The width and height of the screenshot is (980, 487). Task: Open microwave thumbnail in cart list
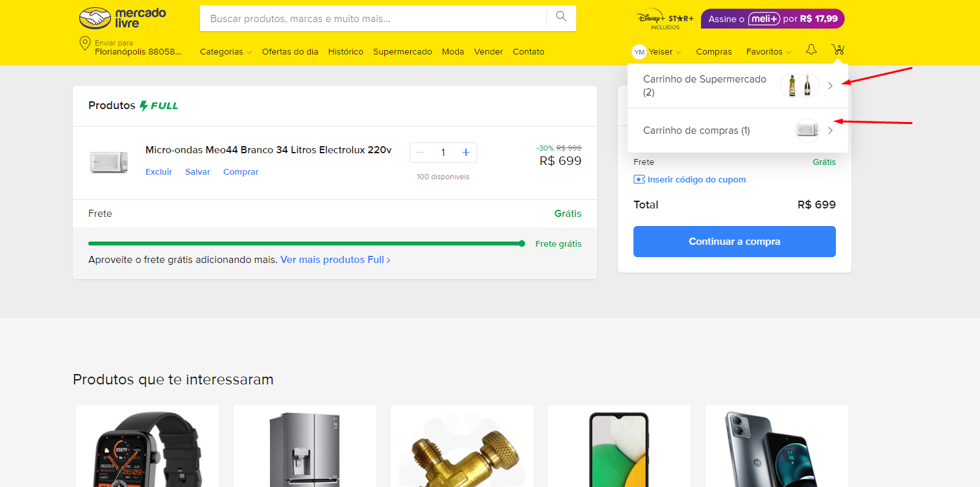point(108,162)
